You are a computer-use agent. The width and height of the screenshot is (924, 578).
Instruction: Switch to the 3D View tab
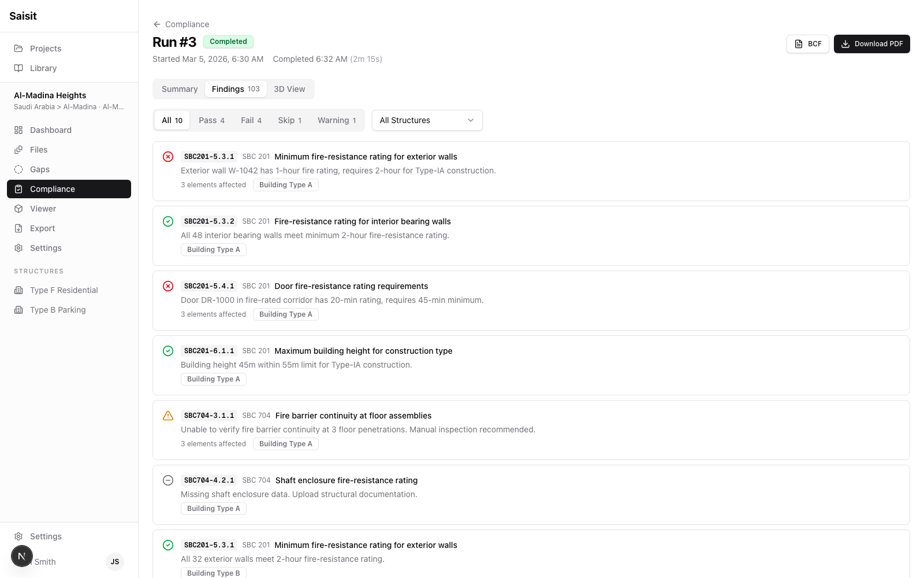coord(289,89)
